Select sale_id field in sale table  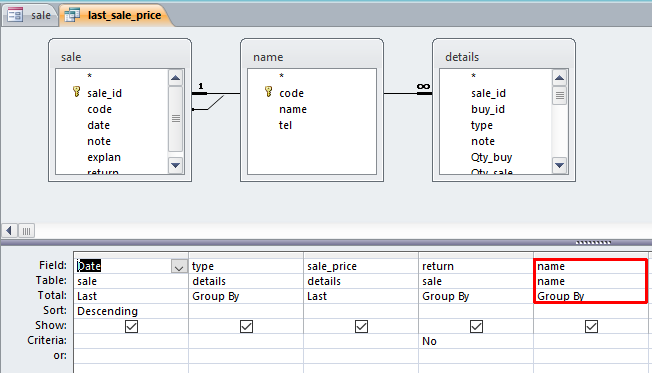(x=104, y=93)
